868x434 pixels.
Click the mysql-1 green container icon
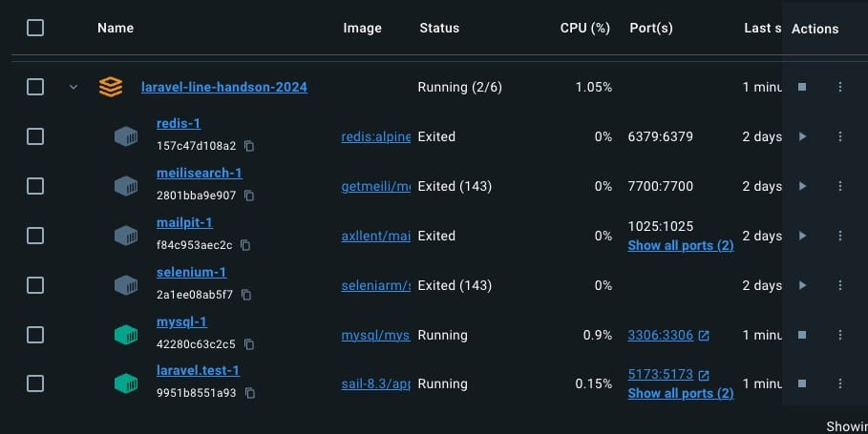pyautogui.click(x=126, y=335)
